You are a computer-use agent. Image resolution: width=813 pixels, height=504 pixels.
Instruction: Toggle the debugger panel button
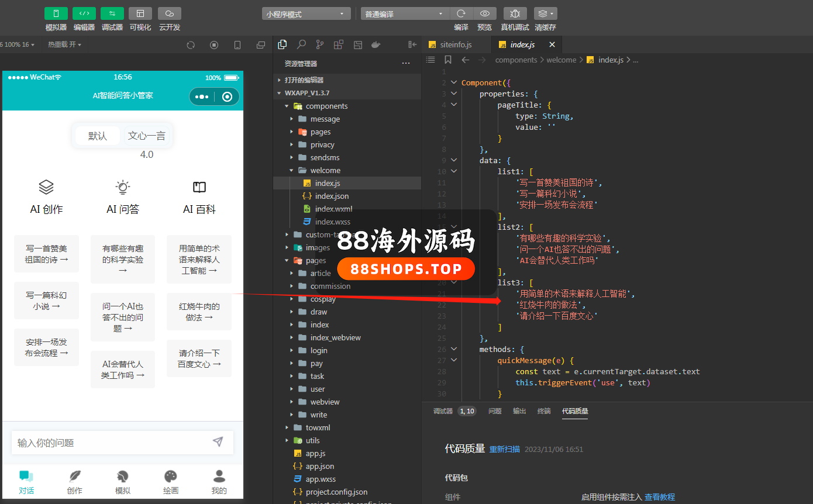coord(112,13)
